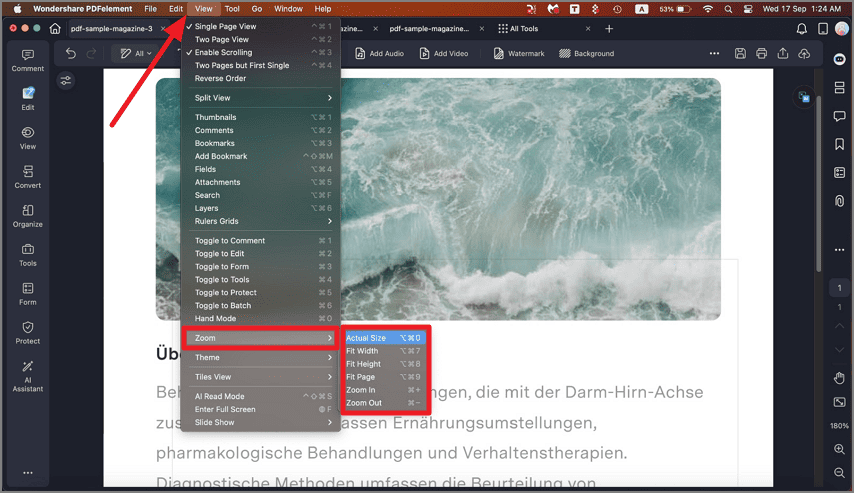Activate hand tool on right sidebar
The width and height of the screenshot is (854, 493).
tap(839, 378)
